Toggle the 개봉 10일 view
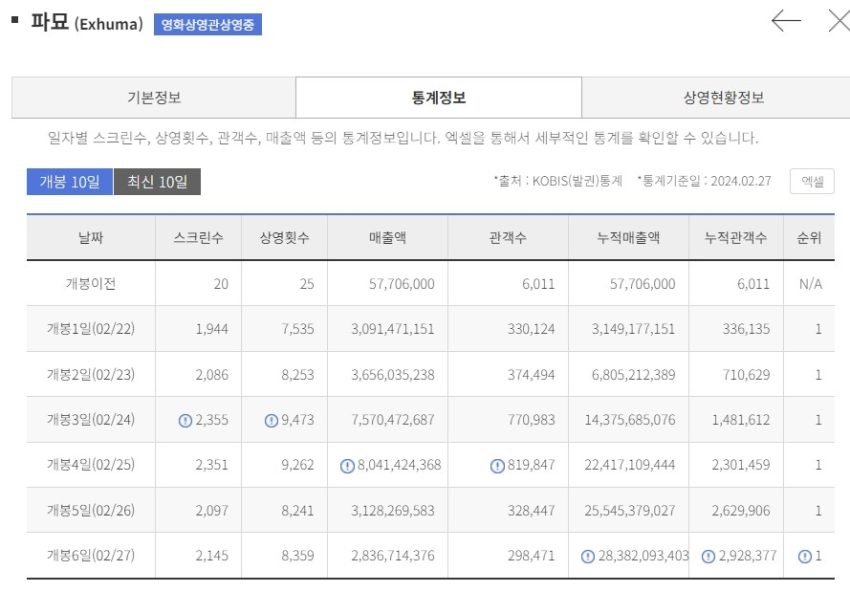This screenshot has height=592, width=850. 70,182
